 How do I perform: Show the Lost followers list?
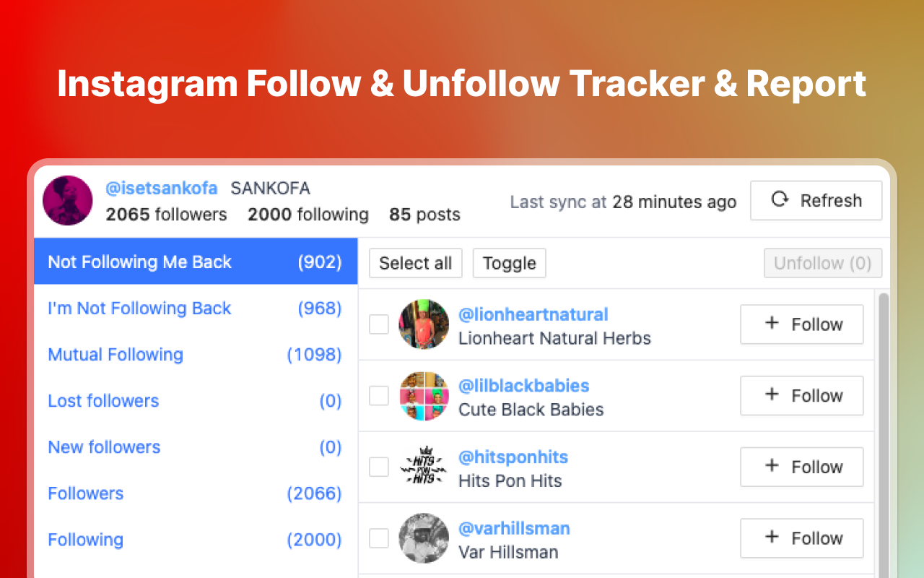tap(103, 401)
